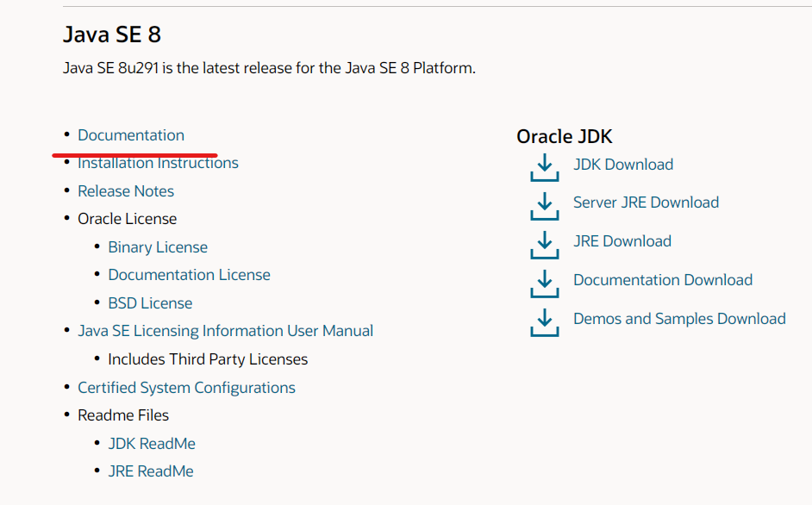Open the Certified System Configurations link
The width and height of the screenshot is (812, 505).
click(x=186, y=388)
